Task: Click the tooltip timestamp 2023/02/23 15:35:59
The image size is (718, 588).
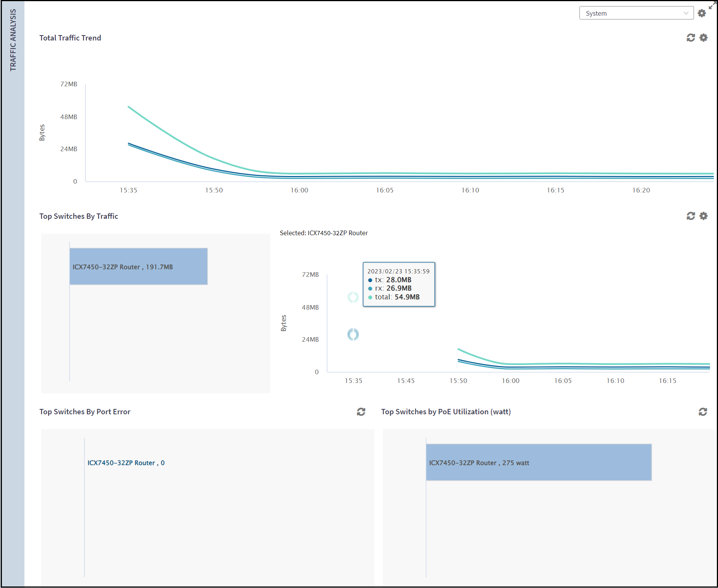Action: [x=399, y=271]
